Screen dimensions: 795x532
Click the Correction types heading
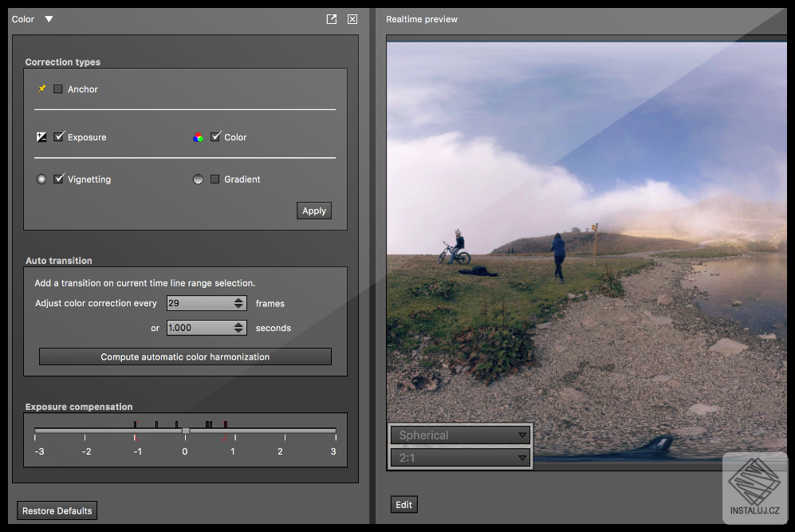63,62
